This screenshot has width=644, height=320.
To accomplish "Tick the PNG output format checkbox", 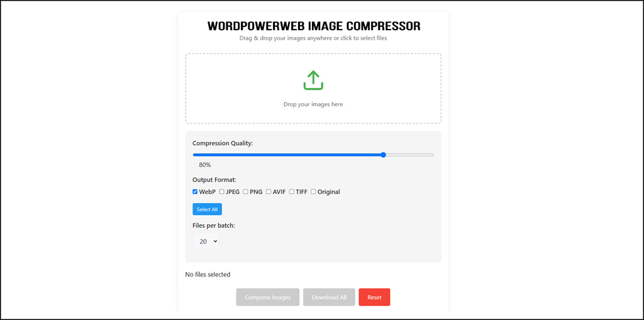I will 246,192.
